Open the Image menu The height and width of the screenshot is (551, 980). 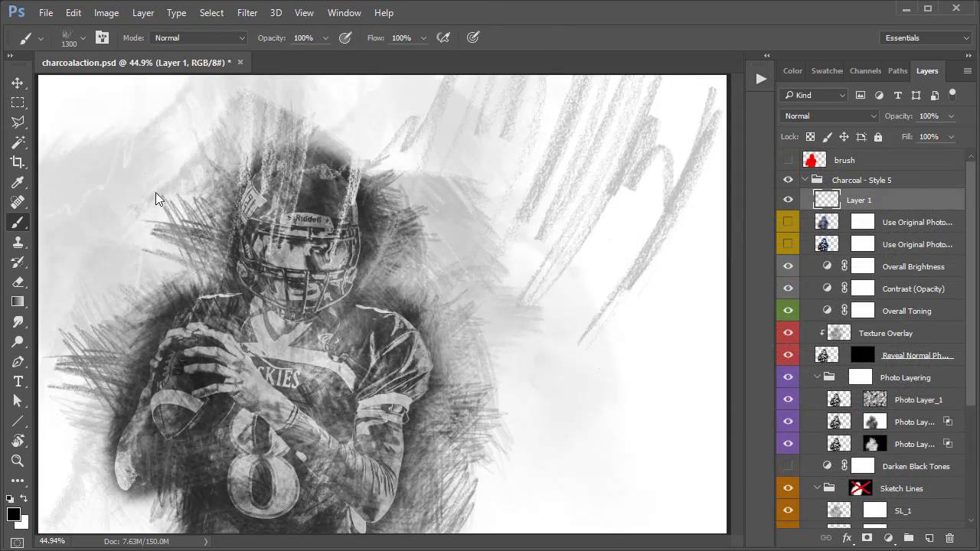(x=106, y=13)
